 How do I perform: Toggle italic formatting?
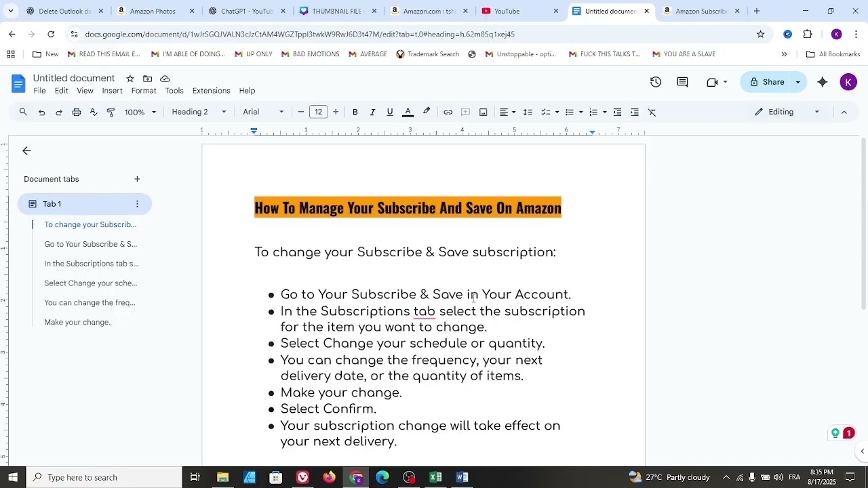tap(372, 112)
